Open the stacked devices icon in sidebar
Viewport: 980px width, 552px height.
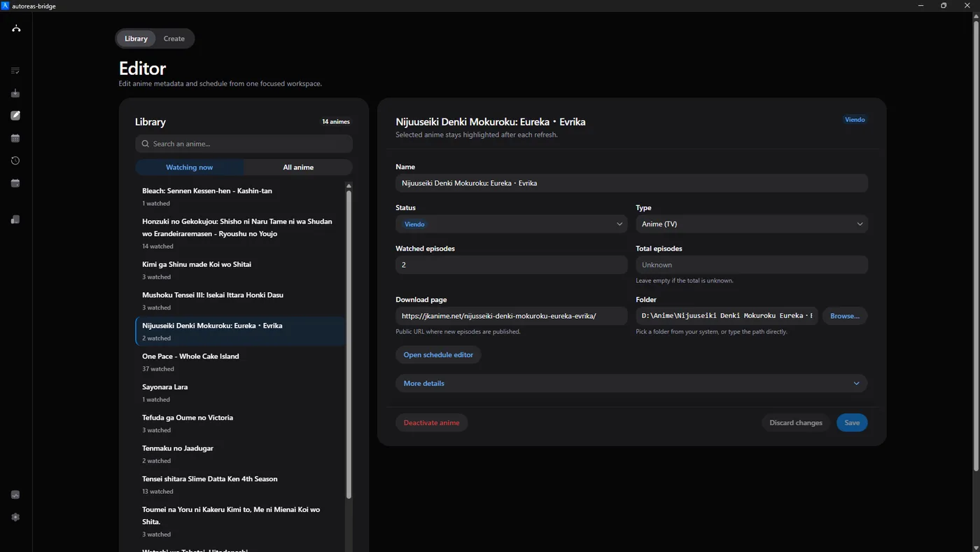[15, 219]
